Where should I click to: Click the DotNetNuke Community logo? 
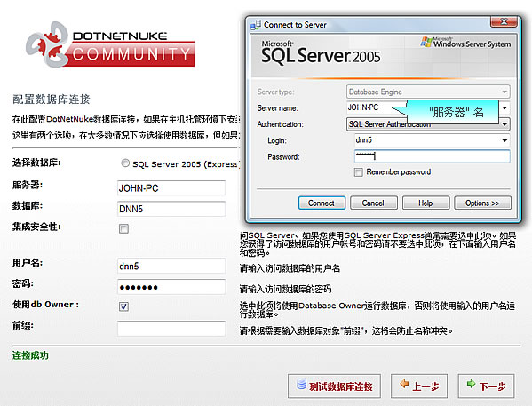tap(111, 44)
